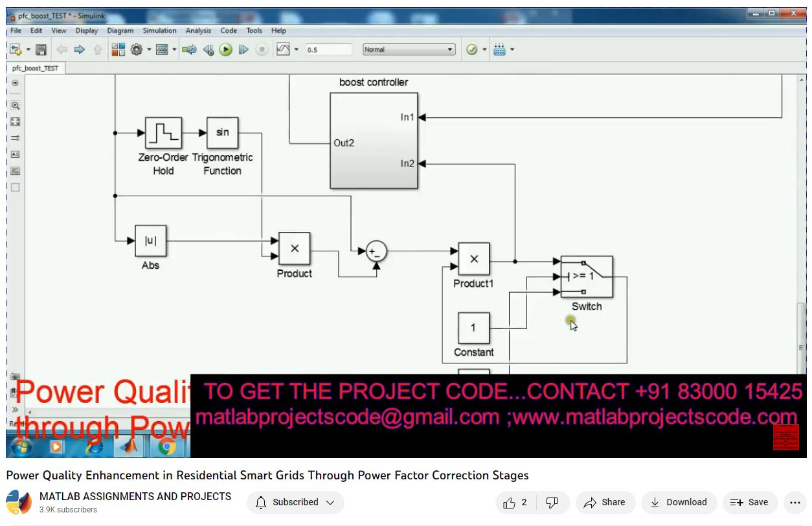Open MATLAB ASSIGNMENTS AND PROJECTS channel
812x526 pixels.
[135, 496]
